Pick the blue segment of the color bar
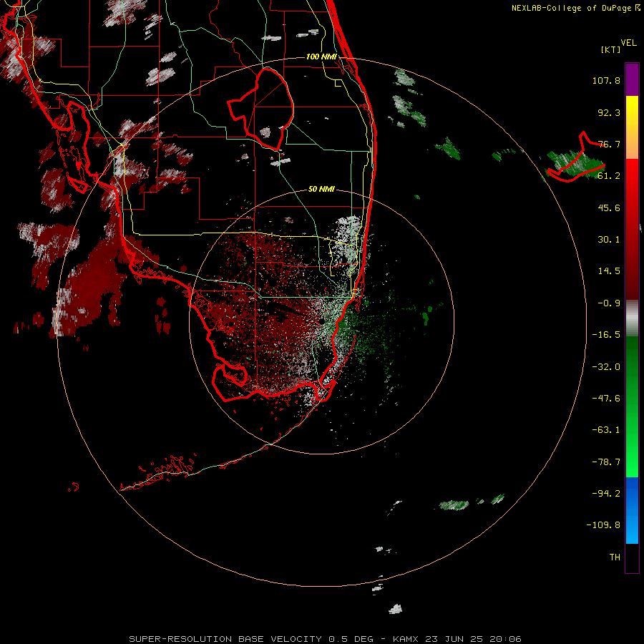The image size is (644, 644). click(x=632, y=510)
